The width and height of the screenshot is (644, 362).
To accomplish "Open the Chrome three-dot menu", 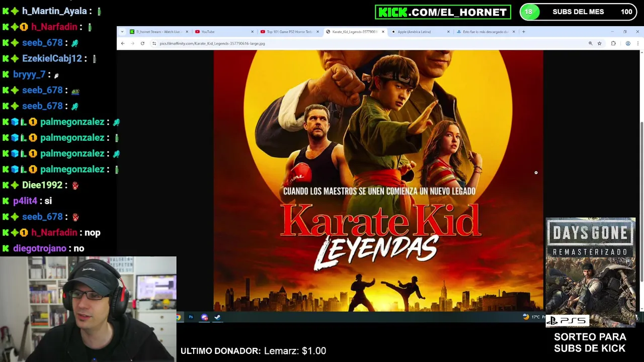I will point(637,43).
